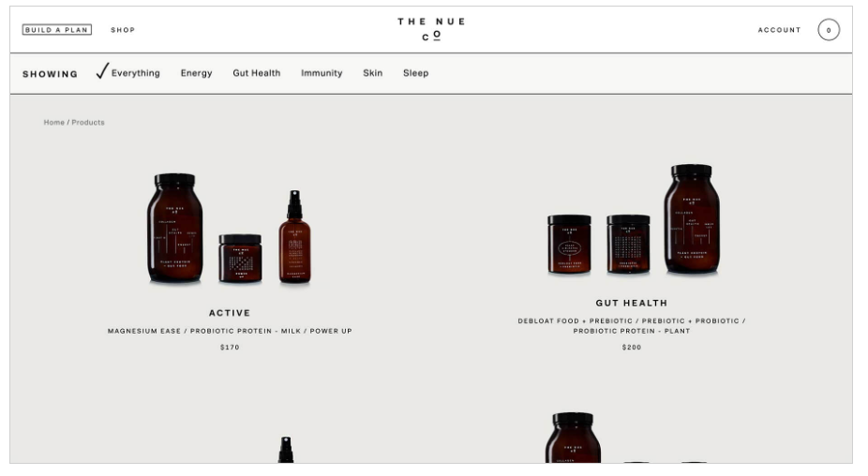
Task: Select the checkmarked Everything filter
Action: [127, 72]
